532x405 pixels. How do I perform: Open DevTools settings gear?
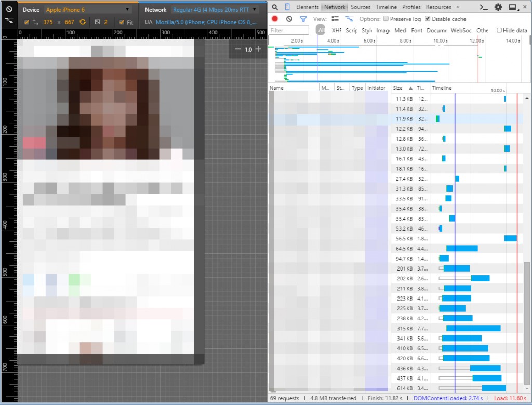[498, 7]
